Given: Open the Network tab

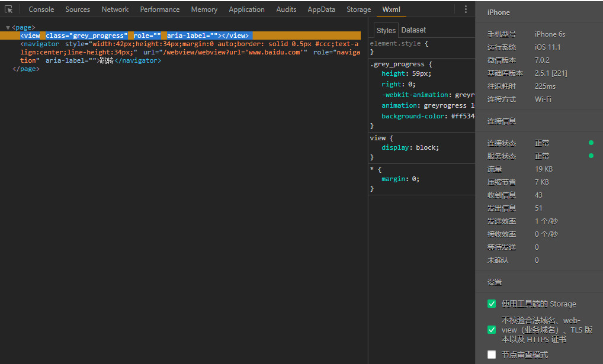Looking at the screenshot, I should pyautogui.click(x=115, y=9).
